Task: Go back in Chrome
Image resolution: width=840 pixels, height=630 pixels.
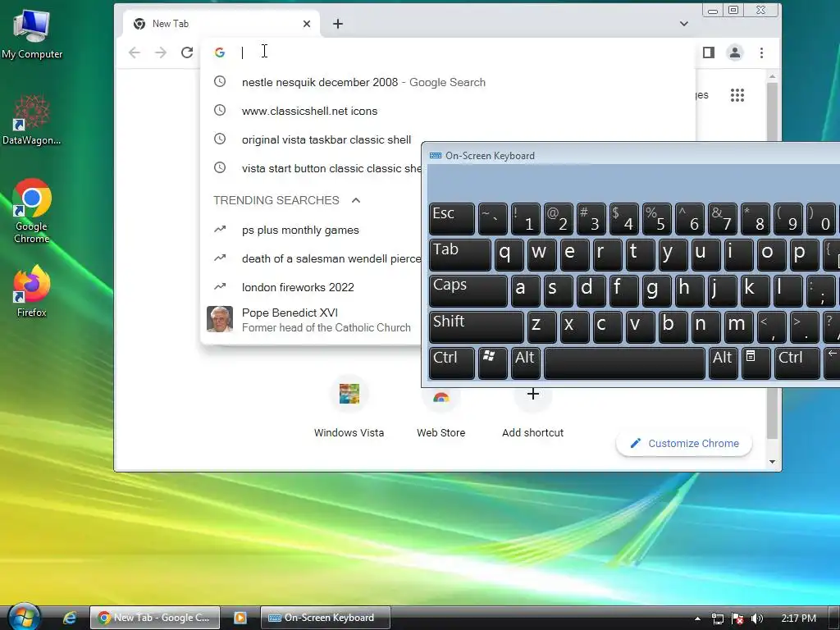Action: [135, 52]
